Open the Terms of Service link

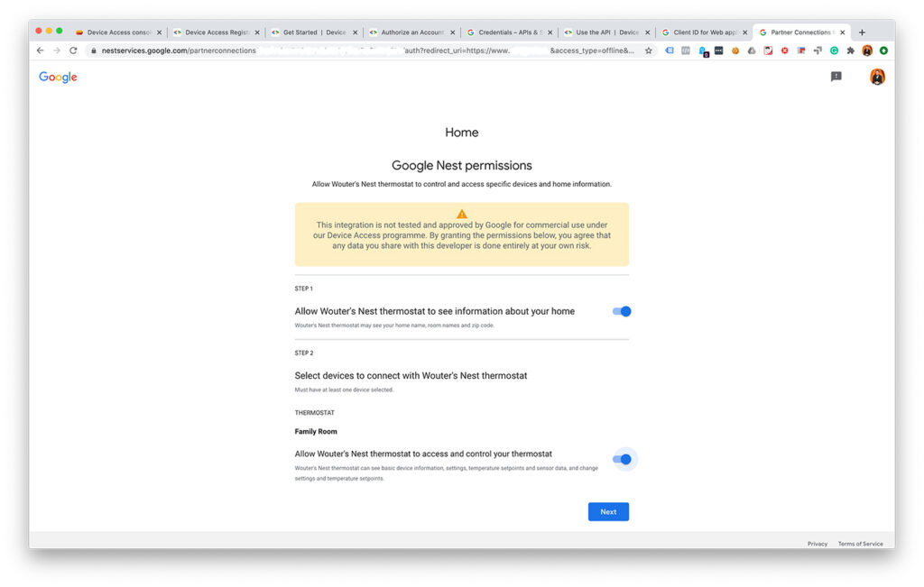click(x=860, y=544)
